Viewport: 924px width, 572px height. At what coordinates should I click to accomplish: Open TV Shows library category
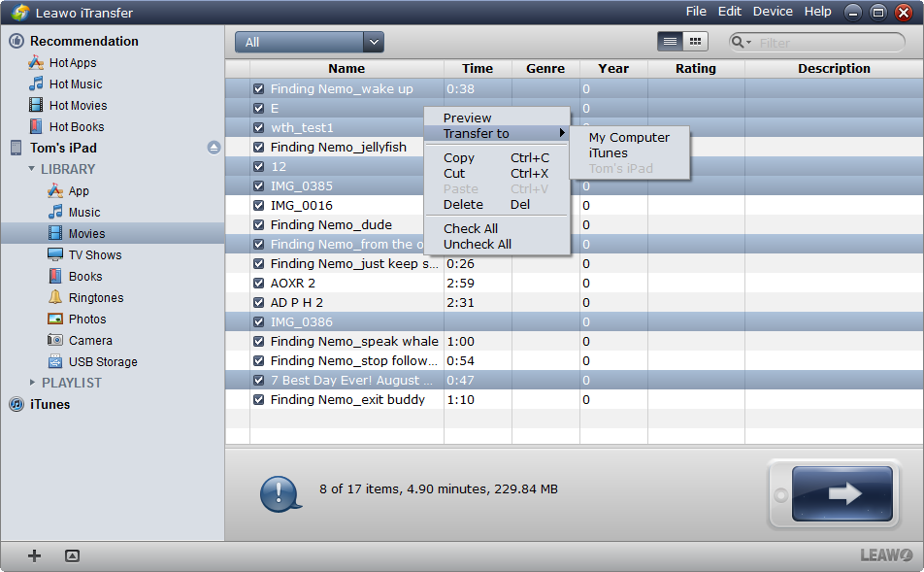point(95,254)
